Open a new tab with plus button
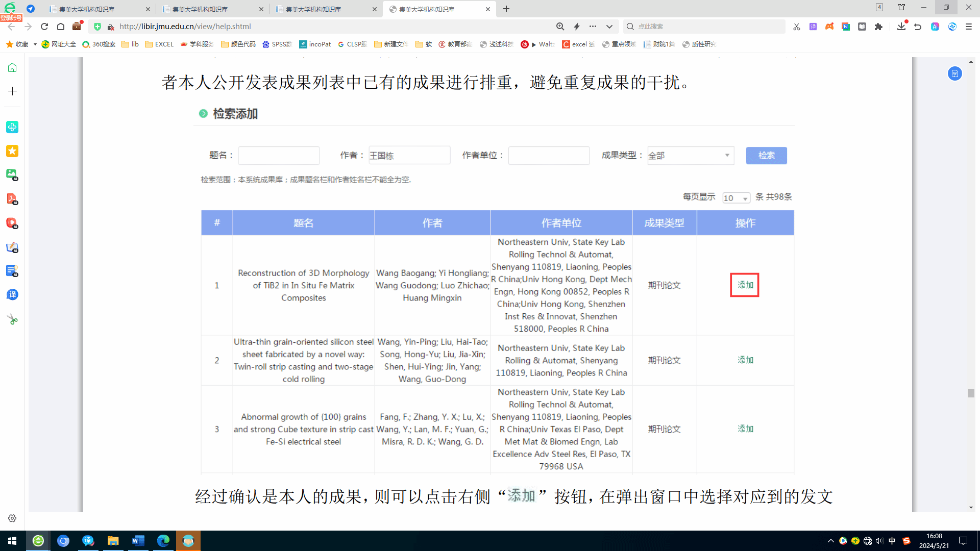This screenshot has width=980, height=551. [x=506, y=9]
